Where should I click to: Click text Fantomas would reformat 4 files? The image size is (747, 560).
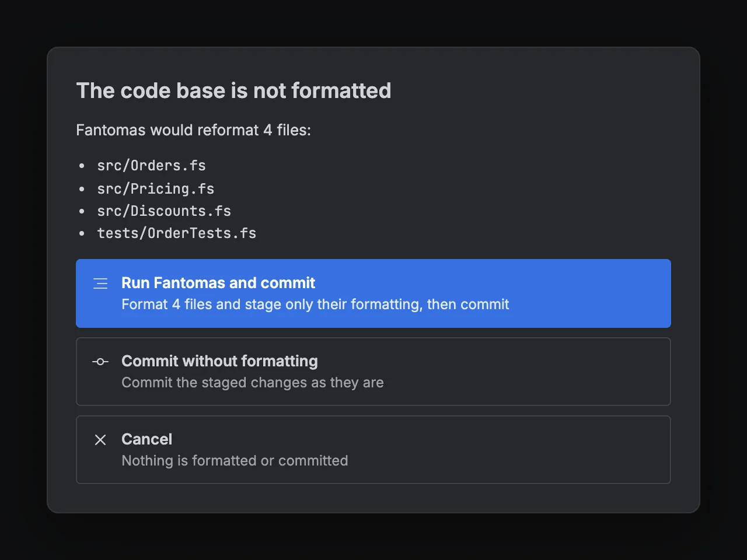click(x=193, y=129)
